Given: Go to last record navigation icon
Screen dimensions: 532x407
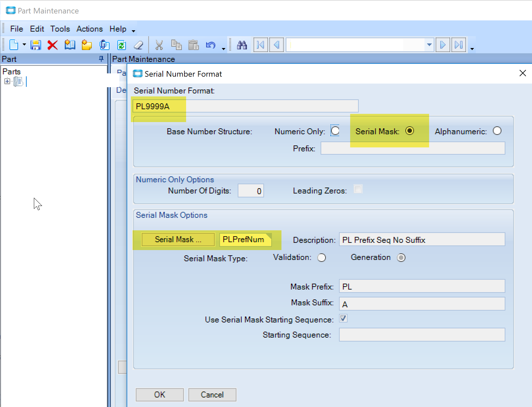Looking at the screenshot, I should coord(459,45).
